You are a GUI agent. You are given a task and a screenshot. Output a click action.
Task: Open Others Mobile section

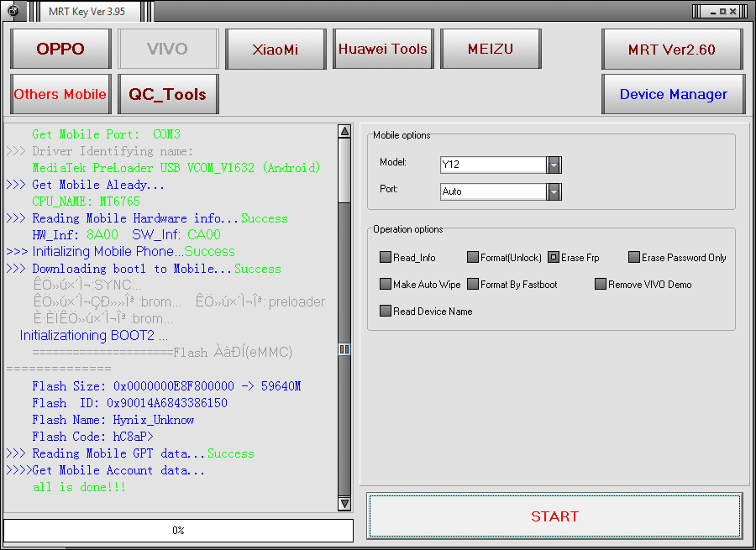60,94
